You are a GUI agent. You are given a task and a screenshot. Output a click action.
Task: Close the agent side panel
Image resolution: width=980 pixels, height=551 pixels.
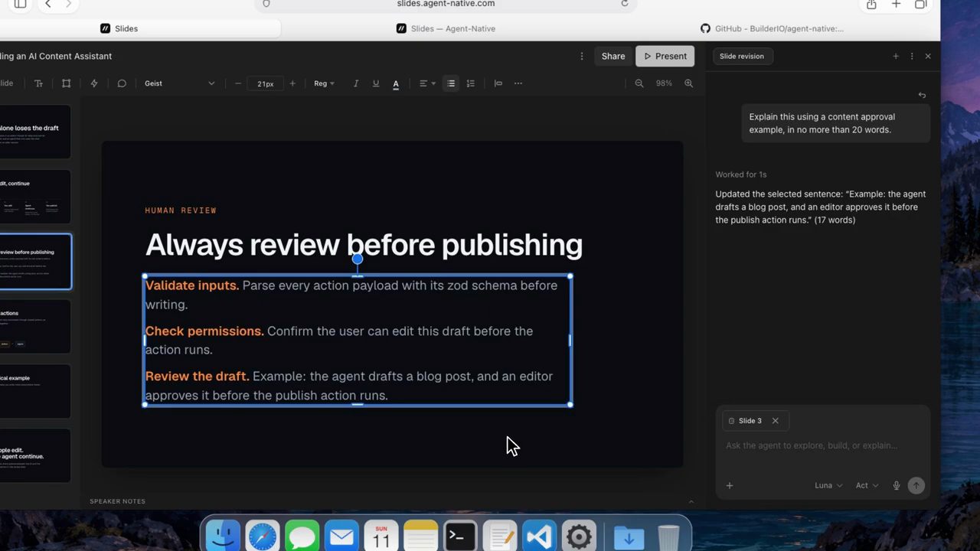(x=928, y=56)
